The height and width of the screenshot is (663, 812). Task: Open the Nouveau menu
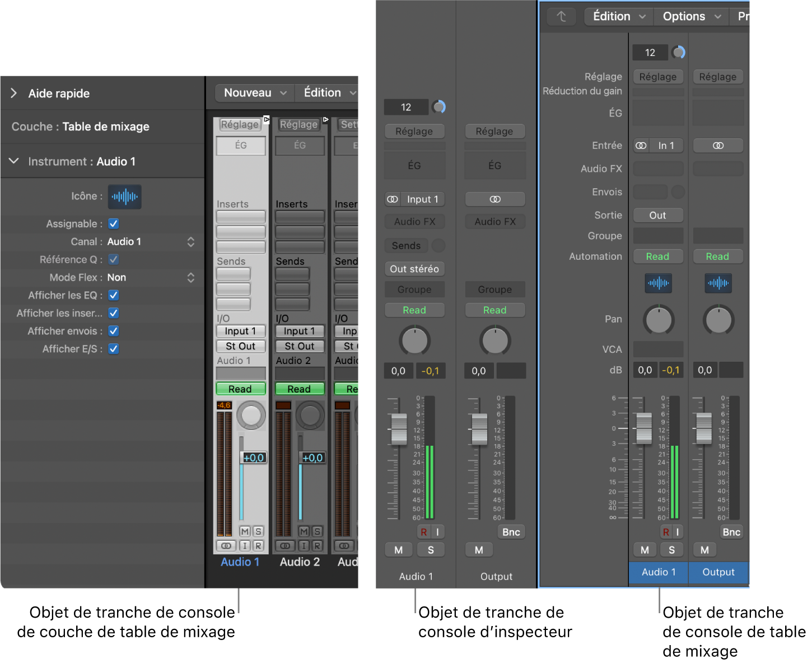[255, 93]
